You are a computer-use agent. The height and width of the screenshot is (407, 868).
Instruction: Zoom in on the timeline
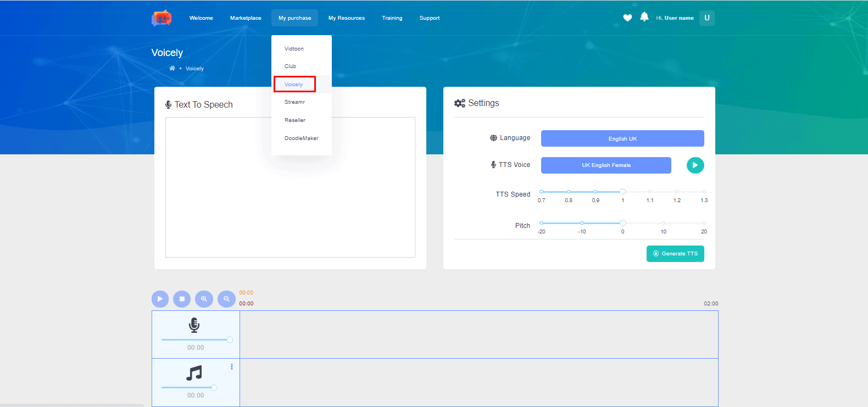[204, 299]
